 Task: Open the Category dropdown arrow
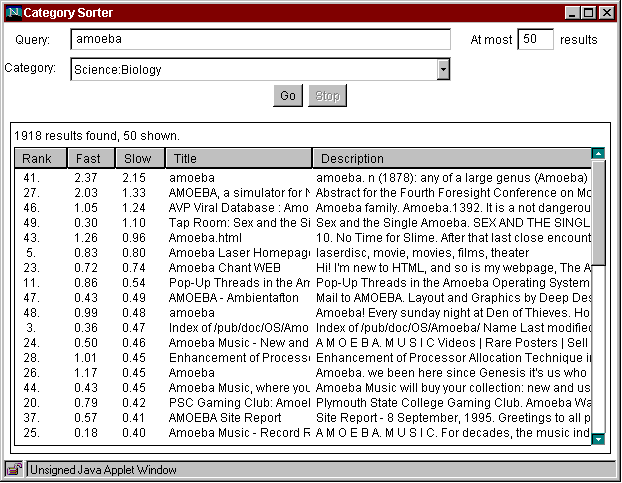coord(443,70)
